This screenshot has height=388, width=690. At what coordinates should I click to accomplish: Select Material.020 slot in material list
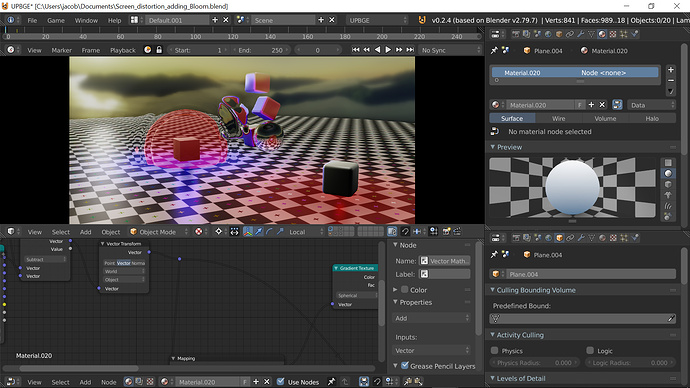pos(575,73)
